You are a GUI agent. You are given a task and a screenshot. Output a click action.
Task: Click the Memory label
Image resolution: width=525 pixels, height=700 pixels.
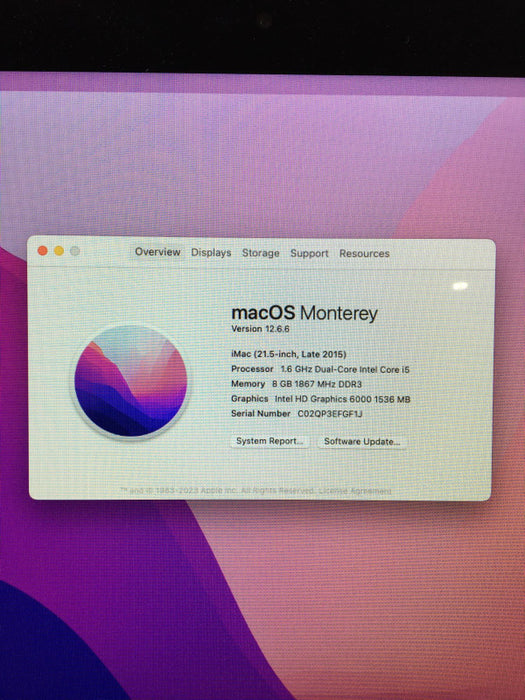[x=248, y=383]
